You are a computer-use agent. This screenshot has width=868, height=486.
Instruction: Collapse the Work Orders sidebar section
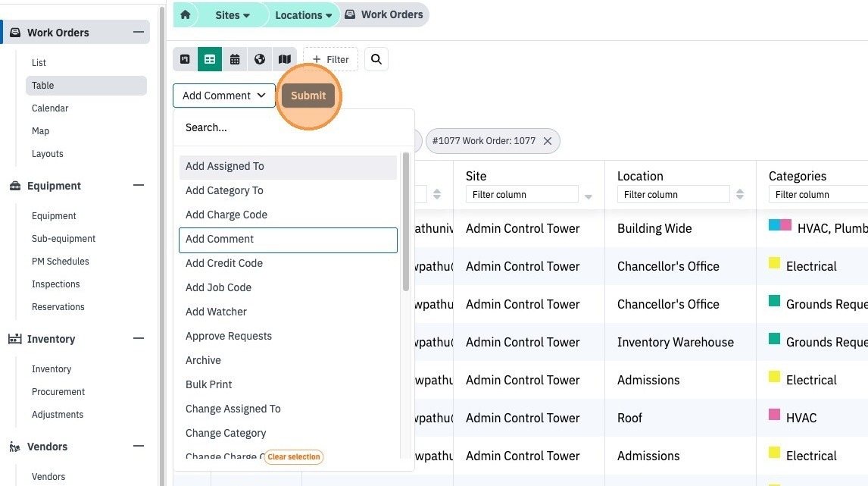[139, 32]
